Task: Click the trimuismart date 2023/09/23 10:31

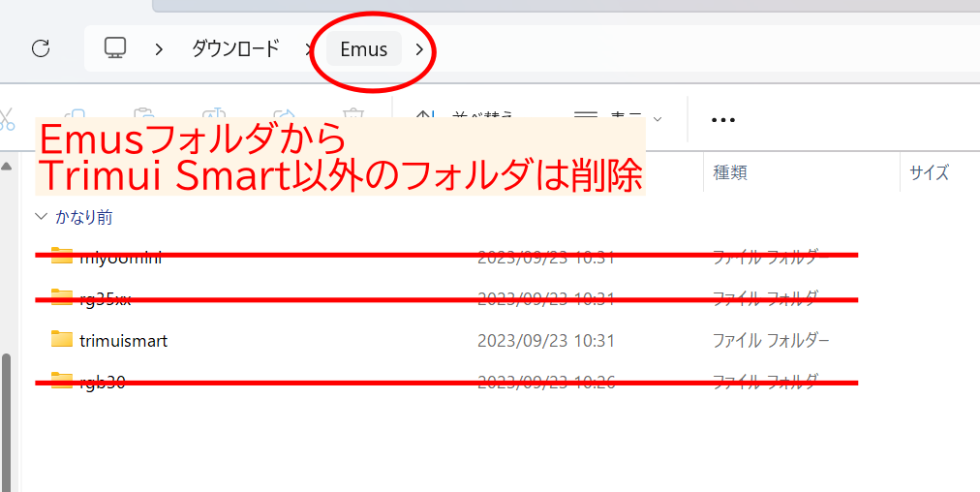Action: point(546,341)
